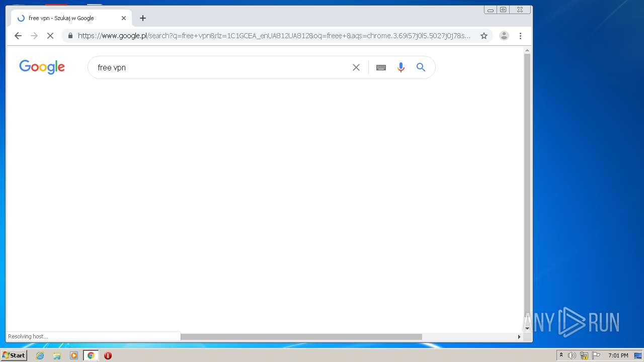This screenshot has height=362, width=644.
Task: Click the vertical scrollbar up arrow
Action: click(x=527, y=51)
